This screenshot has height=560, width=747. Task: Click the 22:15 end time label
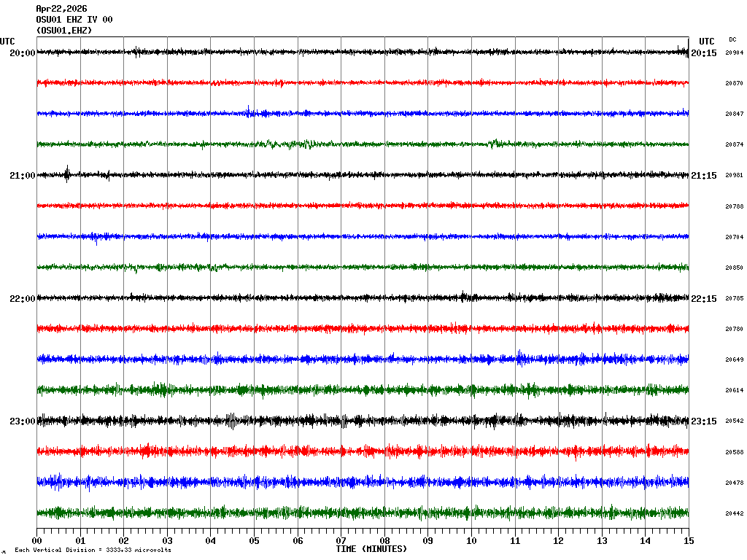(x=704, y=299)
